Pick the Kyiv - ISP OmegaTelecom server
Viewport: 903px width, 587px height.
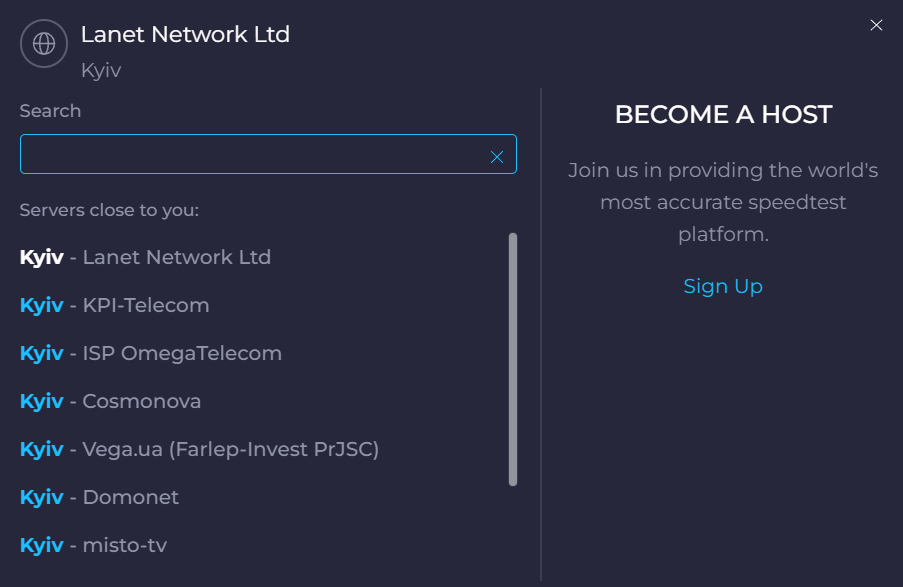coord(151,353)
